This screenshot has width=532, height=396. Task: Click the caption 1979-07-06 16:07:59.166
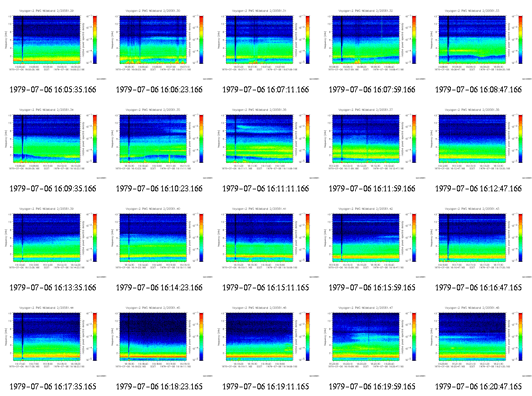pyautogui.click(x=372, y=90)
